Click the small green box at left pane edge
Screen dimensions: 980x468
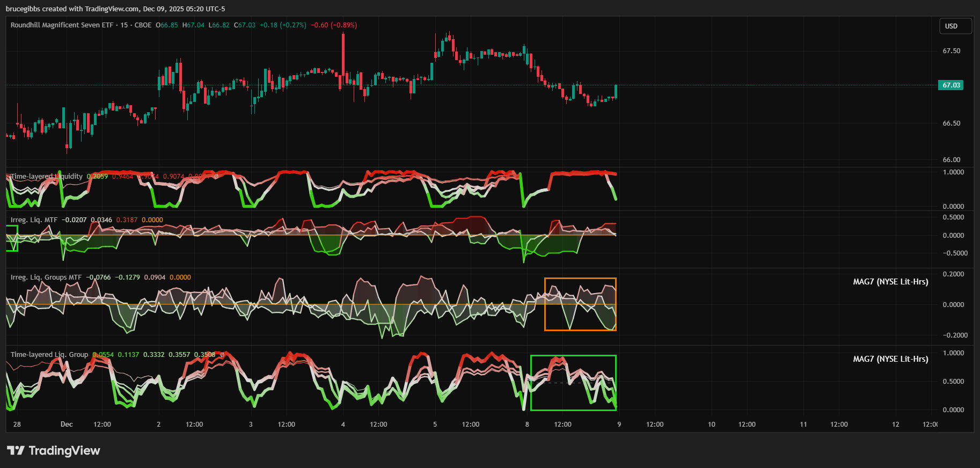pos(12,238)
